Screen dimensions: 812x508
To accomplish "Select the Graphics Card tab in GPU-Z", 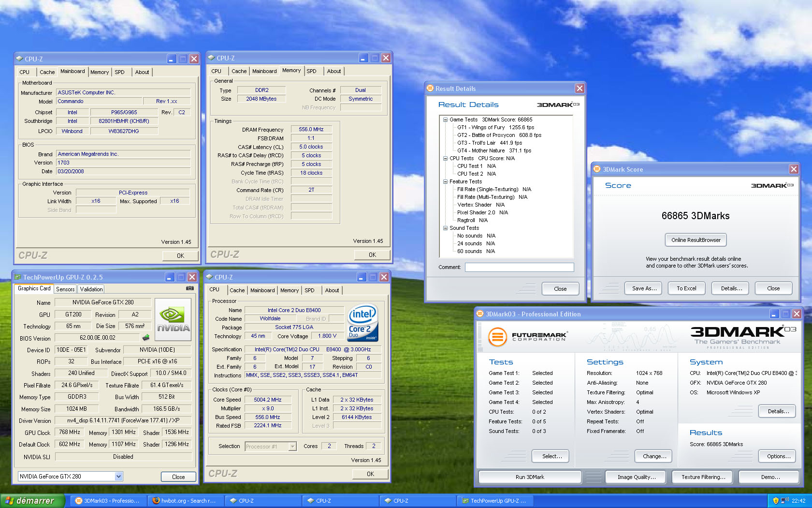I will [x=34, y=288].
